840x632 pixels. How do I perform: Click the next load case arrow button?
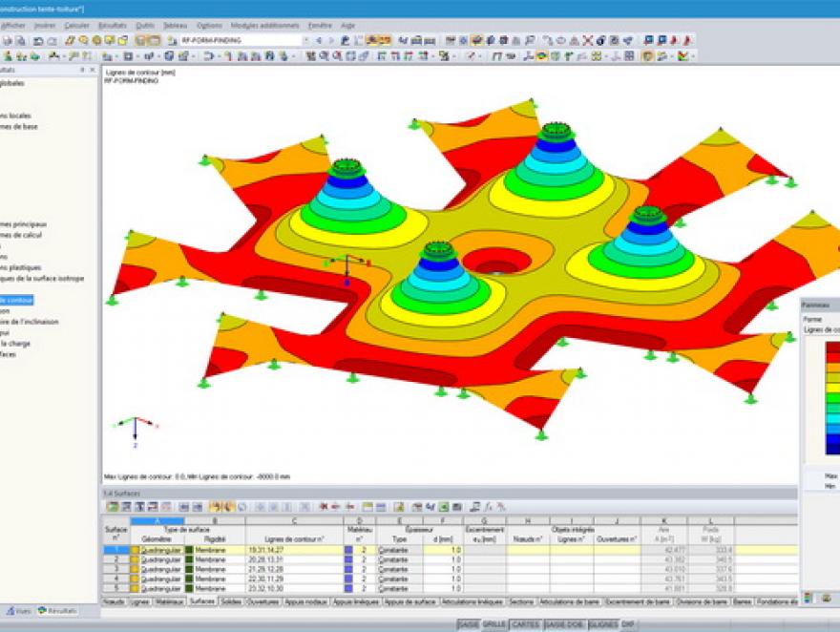pyautogui.click(x=331, y=41)
